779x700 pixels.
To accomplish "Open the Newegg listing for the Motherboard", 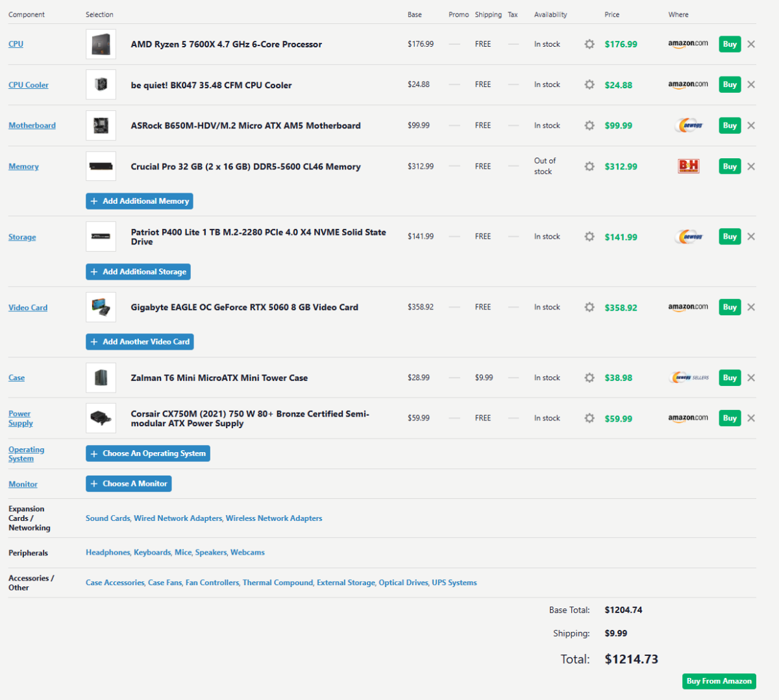I will tap(687, 125).
